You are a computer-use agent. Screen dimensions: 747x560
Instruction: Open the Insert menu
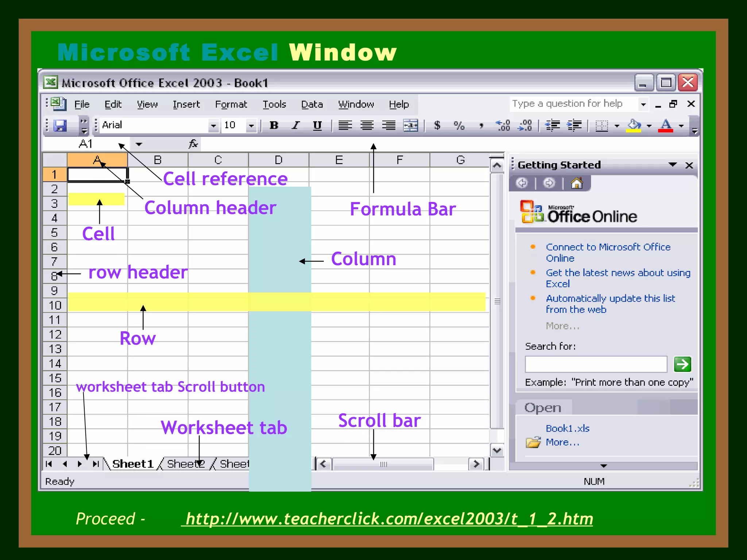(186, 105)
